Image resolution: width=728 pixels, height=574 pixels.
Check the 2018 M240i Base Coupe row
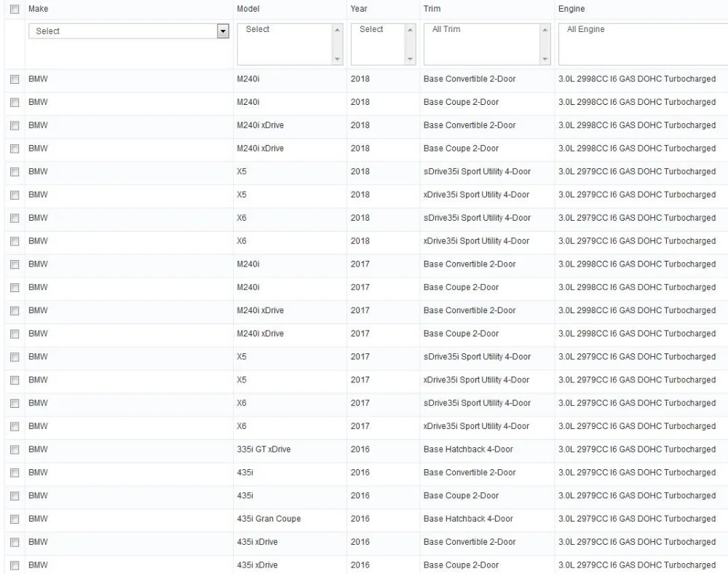tap(15, 103)
